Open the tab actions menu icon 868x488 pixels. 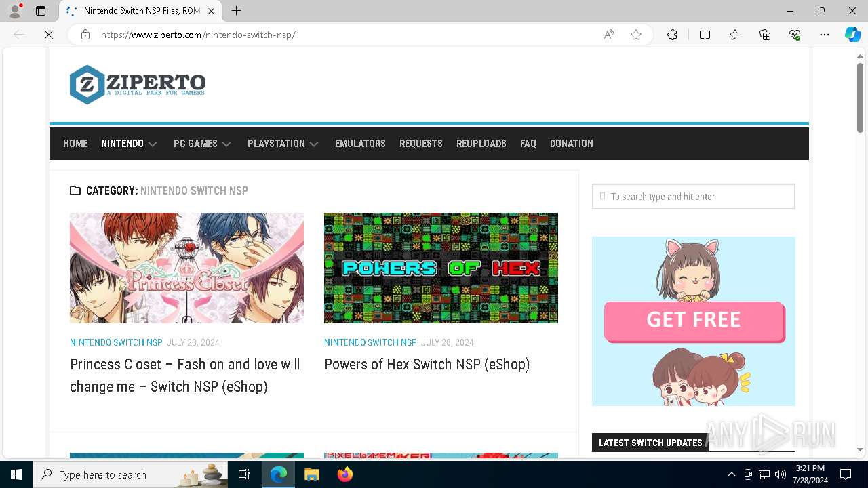click(41, 11)
